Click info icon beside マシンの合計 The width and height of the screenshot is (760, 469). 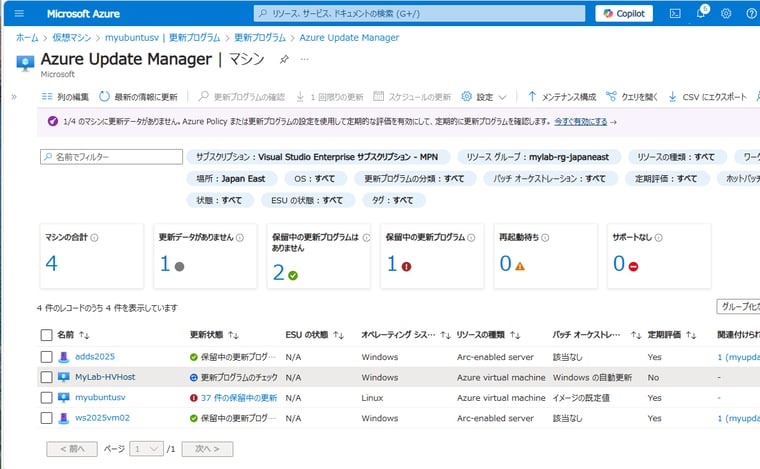tap(95, 237)
